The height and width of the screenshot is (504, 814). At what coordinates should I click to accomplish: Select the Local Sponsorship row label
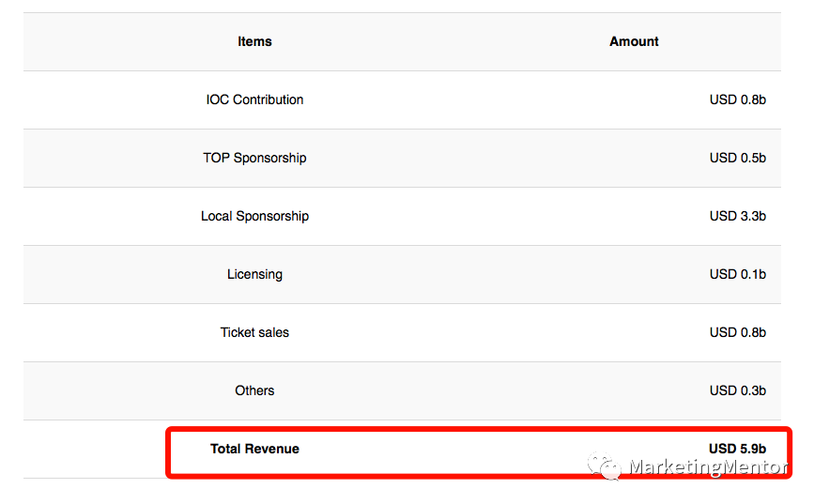[x=254, y=216]
